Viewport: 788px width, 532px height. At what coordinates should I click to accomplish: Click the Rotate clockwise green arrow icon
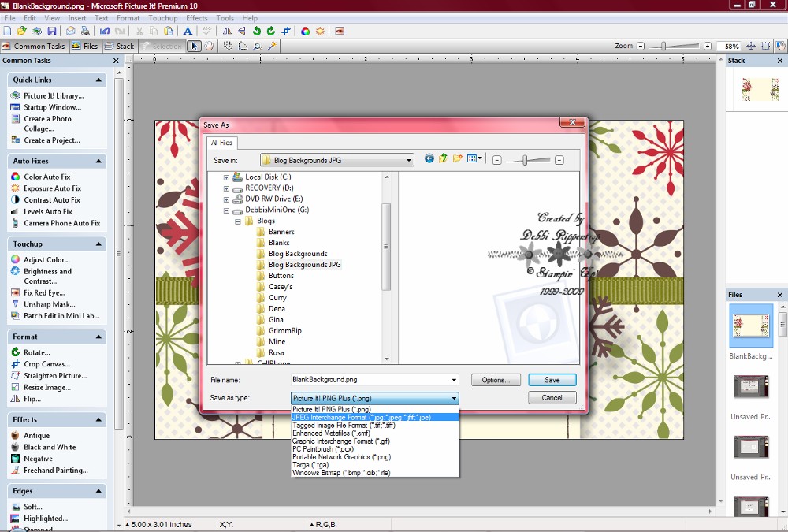[271, 32]
